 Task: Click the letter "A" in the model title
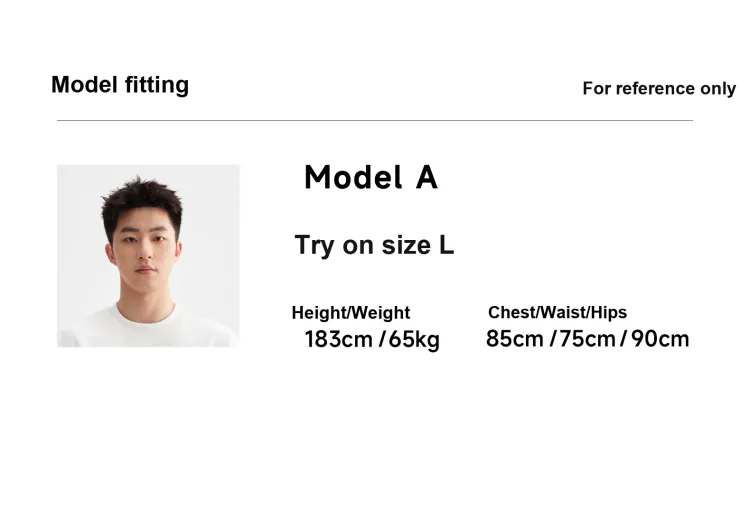coord(426,178)
